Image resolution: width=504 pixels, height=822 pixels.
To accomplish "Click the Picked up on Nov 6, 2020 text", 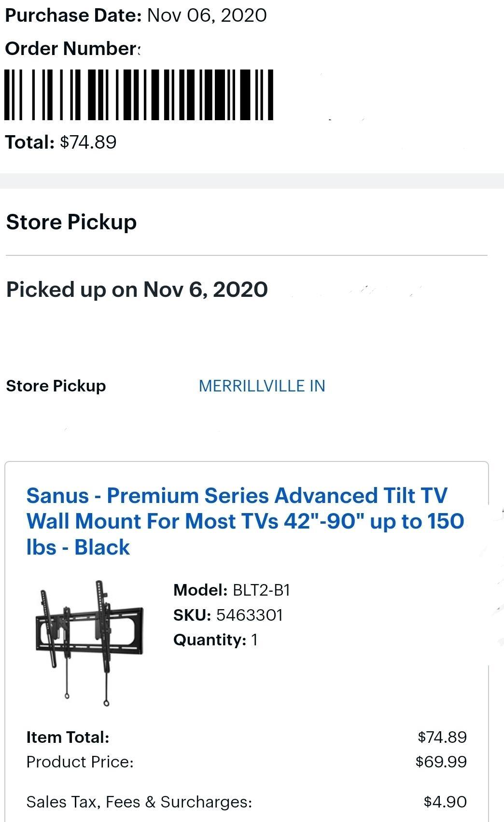I will tap(137, 290).
